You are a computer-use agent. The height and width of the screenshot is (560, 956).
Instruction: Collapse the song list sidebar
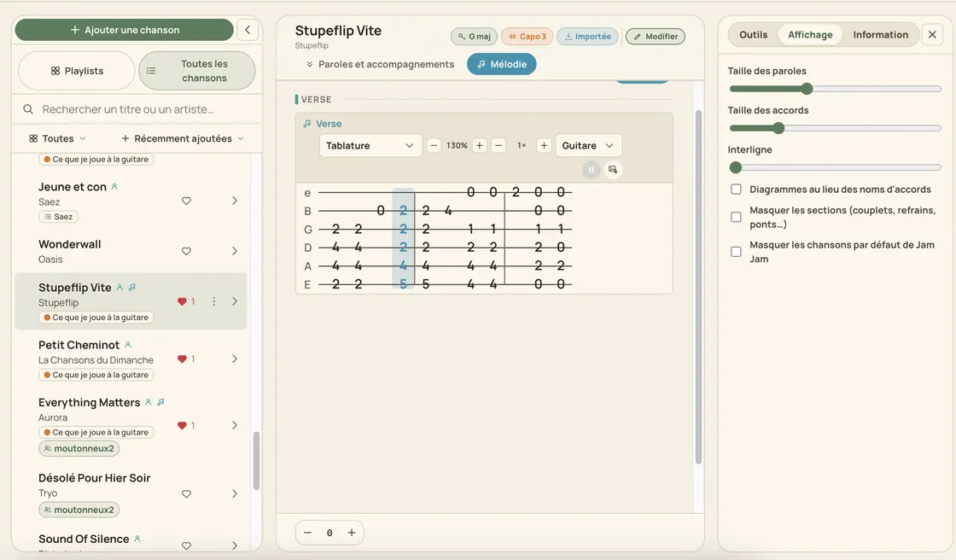pos(248,30)
